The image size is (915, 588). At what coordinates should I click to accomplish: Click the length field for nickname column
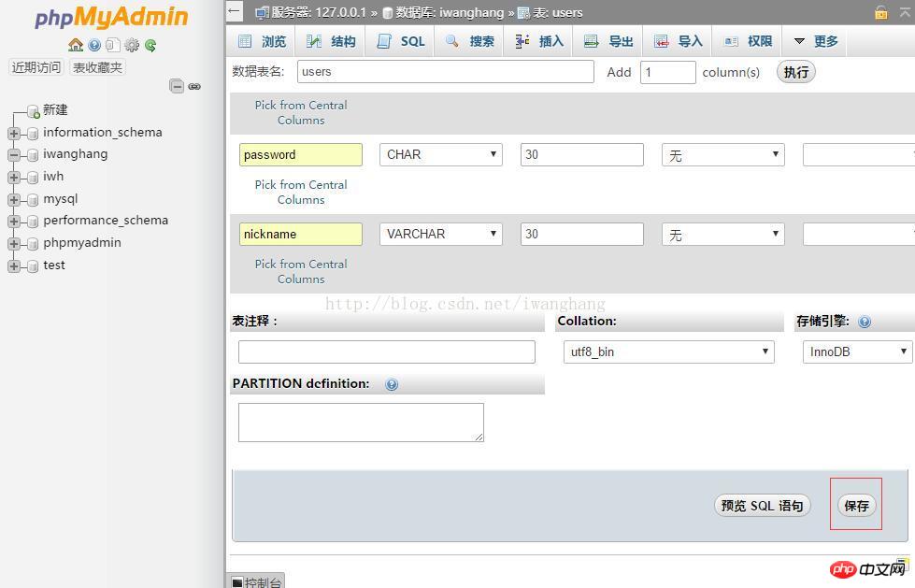(581, 234)
